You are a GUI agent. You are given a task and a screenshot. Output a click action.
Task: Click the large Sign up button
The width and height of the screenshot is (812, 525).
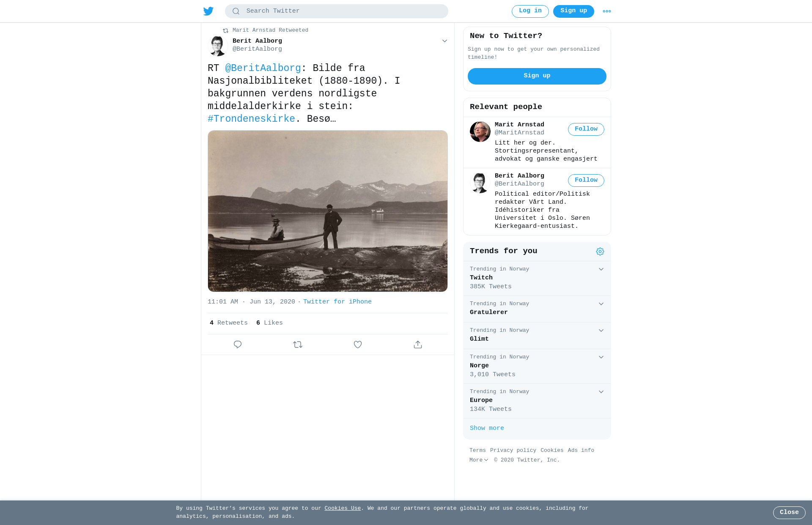tap(537, 76)
